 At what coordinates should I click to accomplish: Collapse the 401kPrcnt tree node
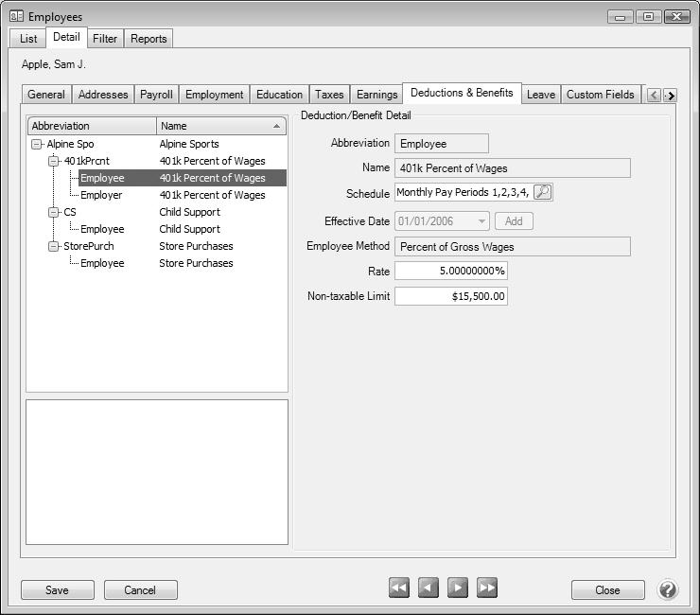tap(54, 162)
